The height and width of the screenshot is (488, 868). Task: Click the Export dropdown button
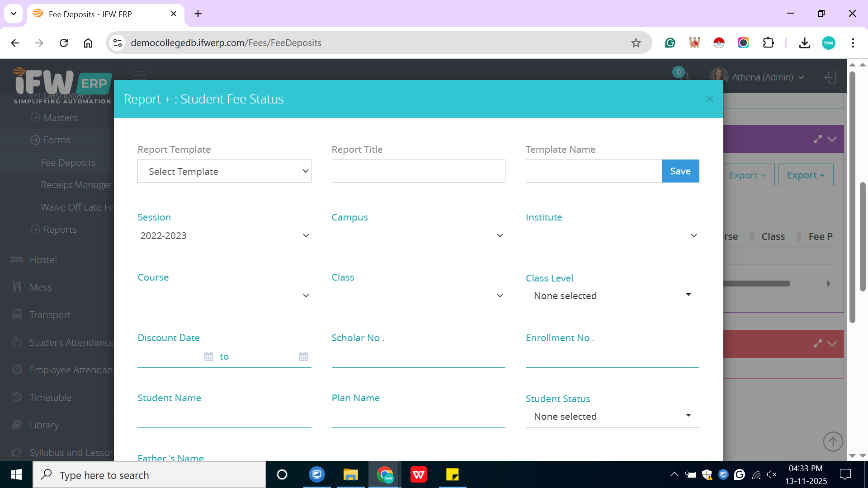point(748,175)
